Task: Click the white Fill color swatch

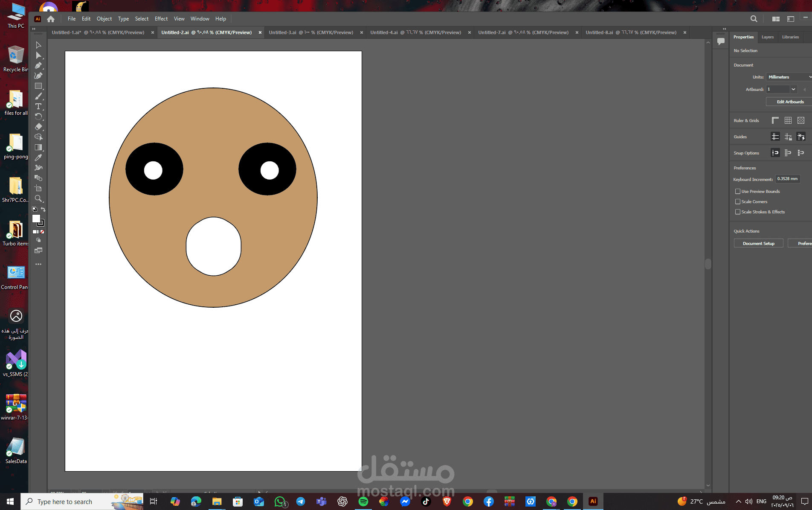Action: click(x=36, y=219)
